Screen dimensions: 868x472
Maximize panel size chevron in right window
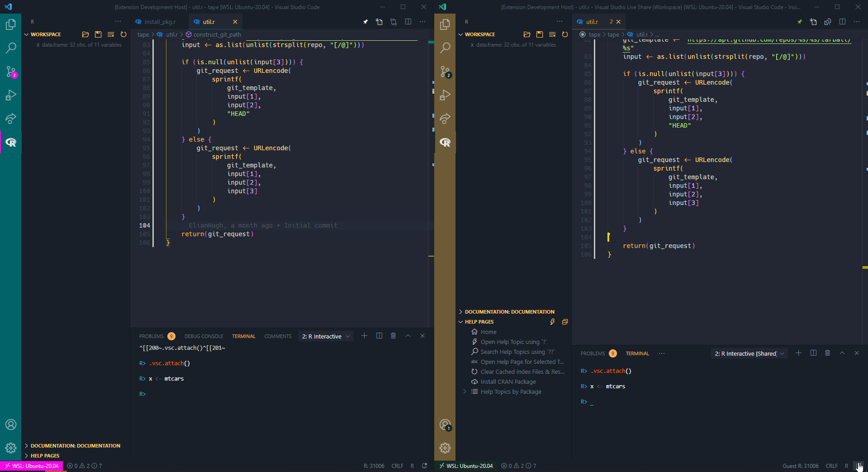click(x=842, y=353)
